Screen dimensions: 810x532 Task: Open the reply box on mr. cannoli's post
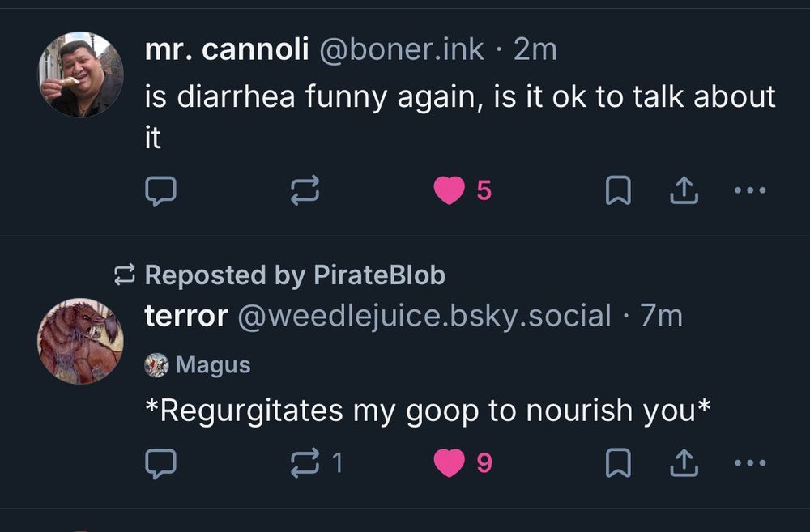click(161, 189)
